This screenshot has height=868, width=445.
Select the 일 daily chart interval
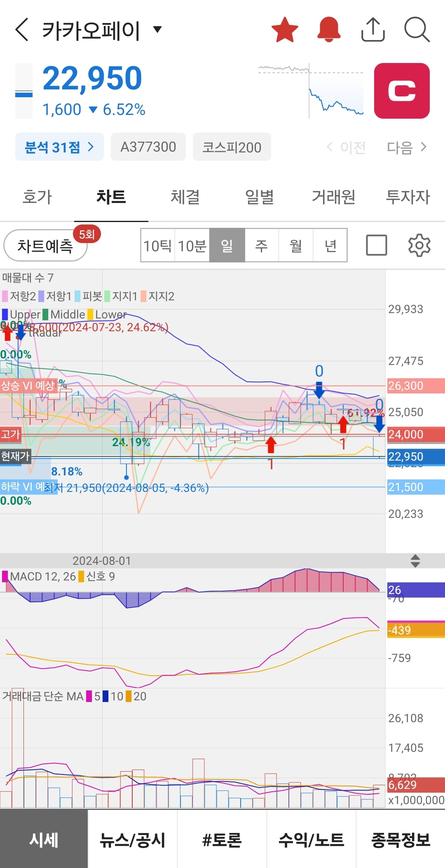click(227, 246)
